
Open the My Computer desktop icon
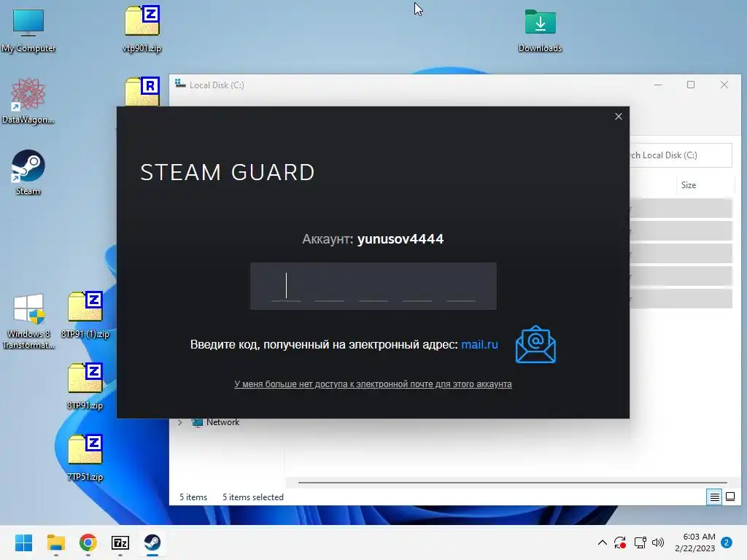pyautogui.click(x=28, y=29)
